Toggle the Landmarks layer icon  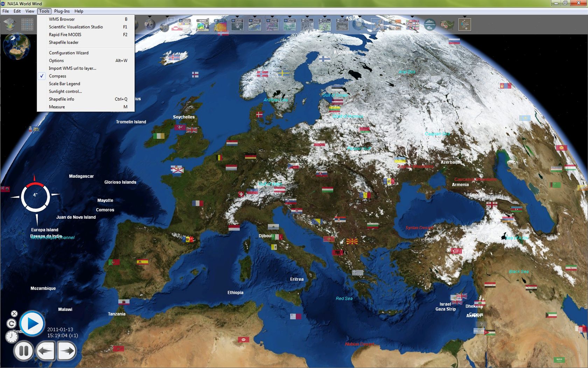[x=430, y=25]
